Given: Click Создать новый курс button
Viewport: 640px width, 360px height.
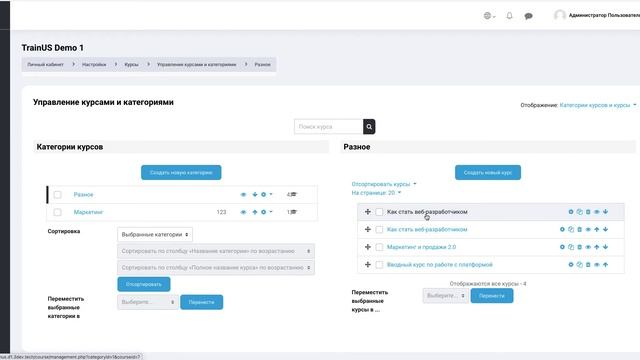Looking at the screenshot, I should coord(488,172).
